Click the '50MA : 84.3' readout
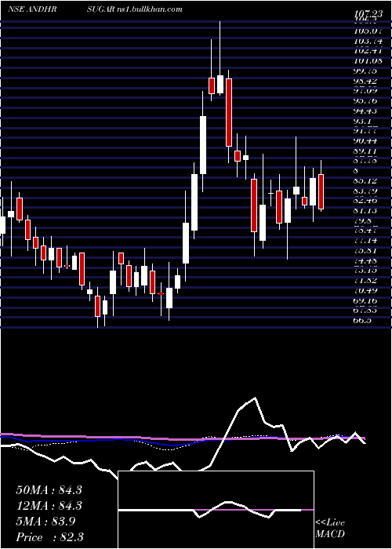 (49, 490)
